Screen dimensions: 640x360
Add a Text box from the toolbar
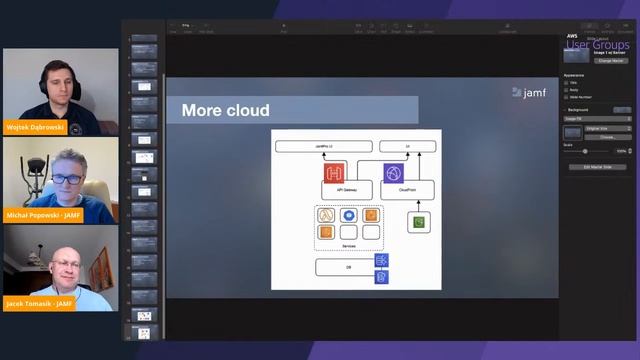[x=383, y=28]
